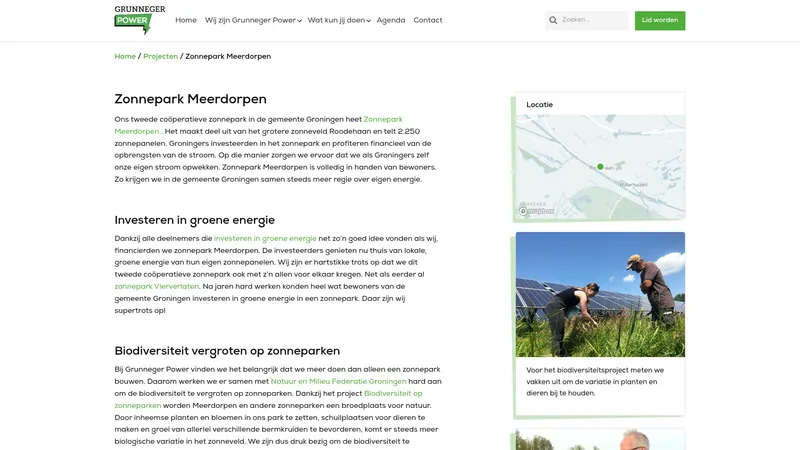Follow the Projecten breadcrumb link
800x450 pixels.
161,57
